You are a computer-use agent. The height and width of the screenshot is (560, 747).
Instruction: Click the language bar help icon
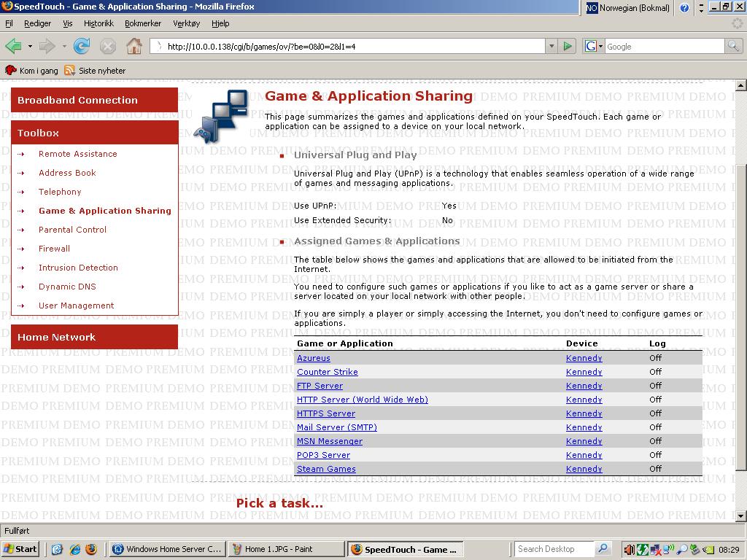(x=684, y=7)
